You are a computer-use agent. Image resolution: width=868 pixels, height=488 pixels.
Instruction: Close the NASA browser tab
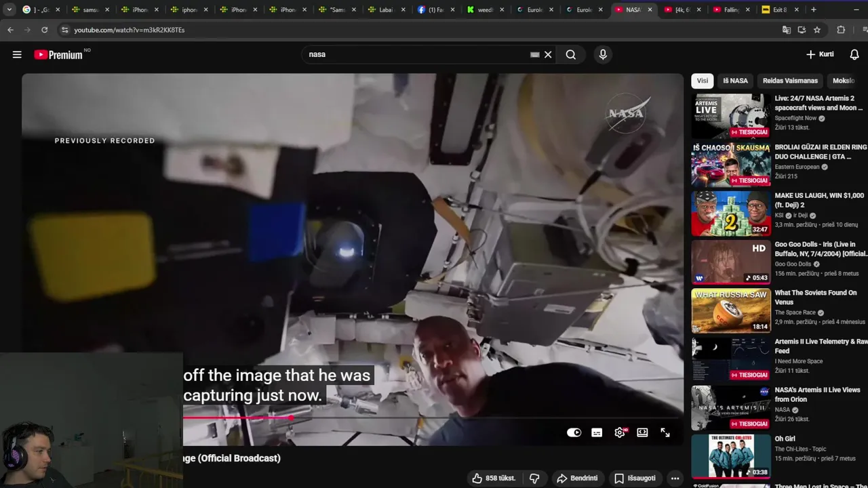(650, 9)
